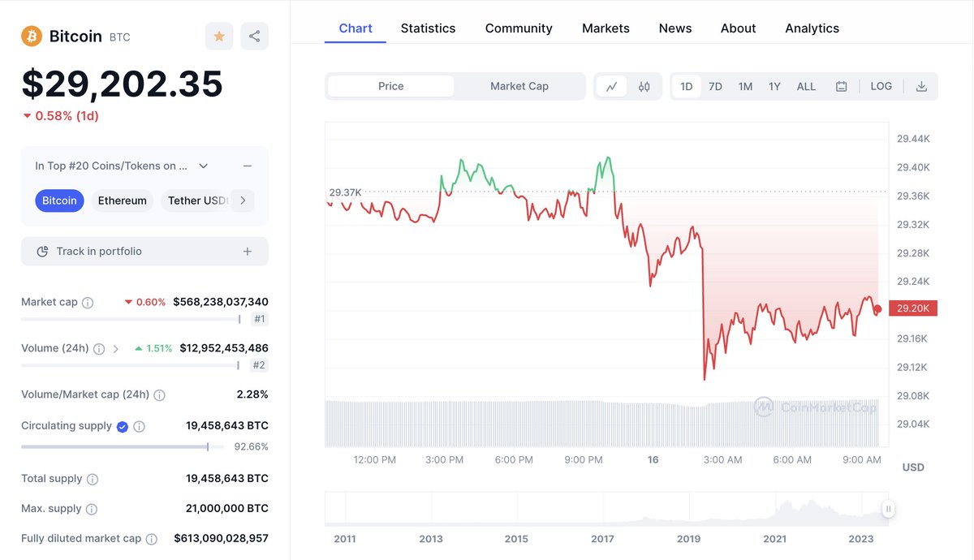Toggle the LOG scale button
Viewport: 974px width, 560px height.
tap(881, 86)
